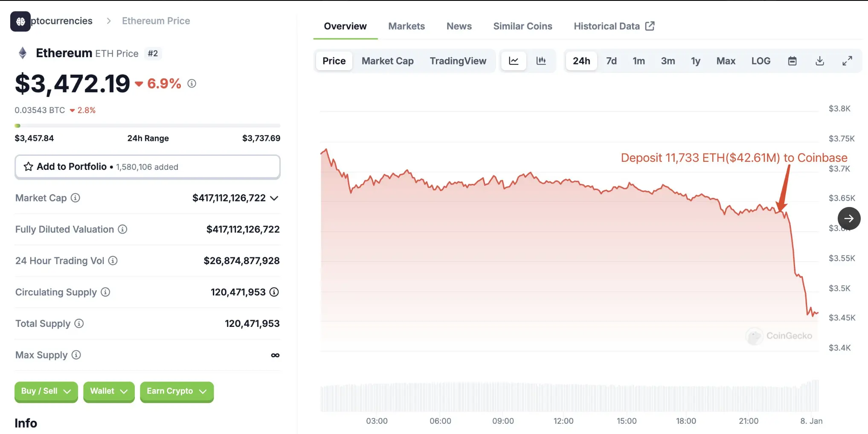Open the Earn Crypto dropdown
The height and width of the screenshot is (434, 868).
[x=176, y=391]
